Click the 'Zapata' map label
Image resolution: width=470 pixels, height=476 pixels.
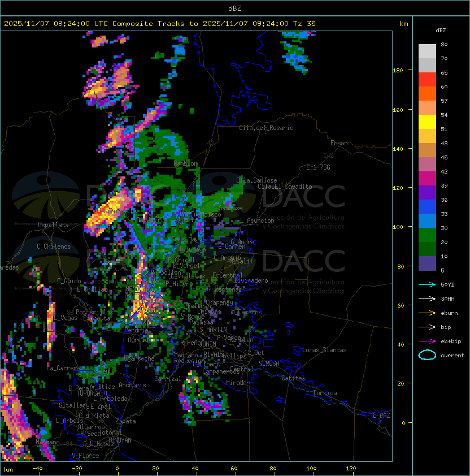[125, 421]
